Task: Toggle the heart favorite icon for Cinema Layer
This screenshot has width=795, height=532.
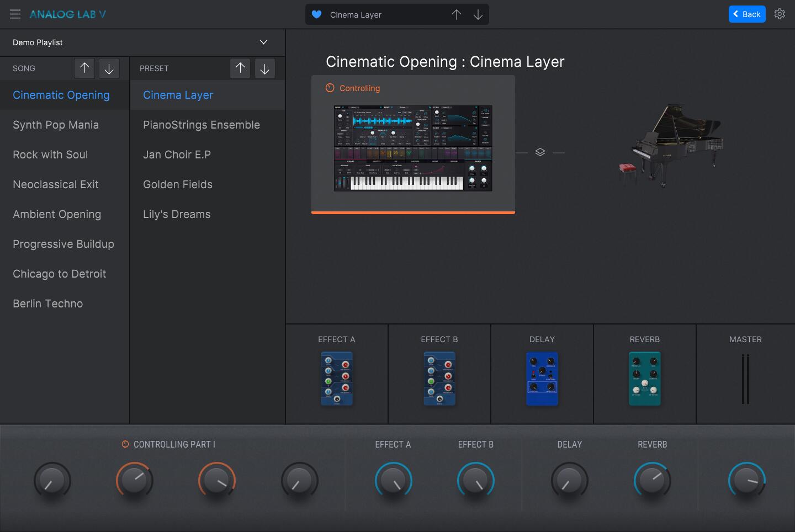Action: (x=316, y=14)
